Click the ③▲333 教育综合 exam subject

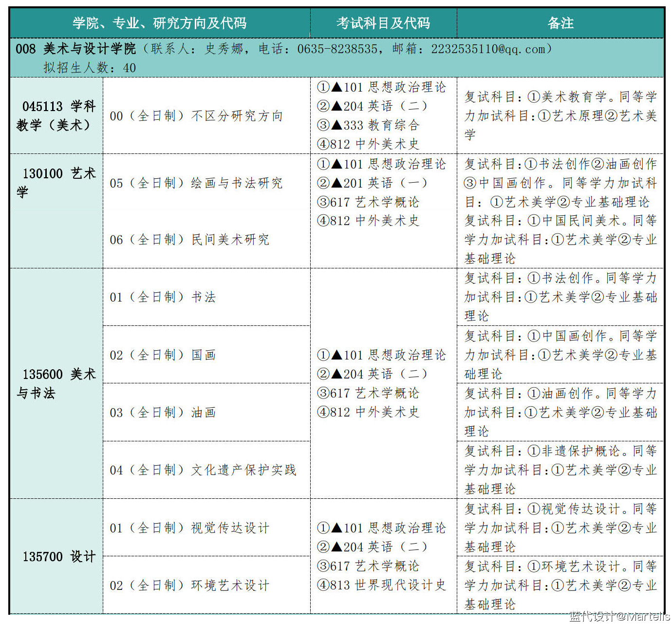pyautogui.click(x=368, y=125)
